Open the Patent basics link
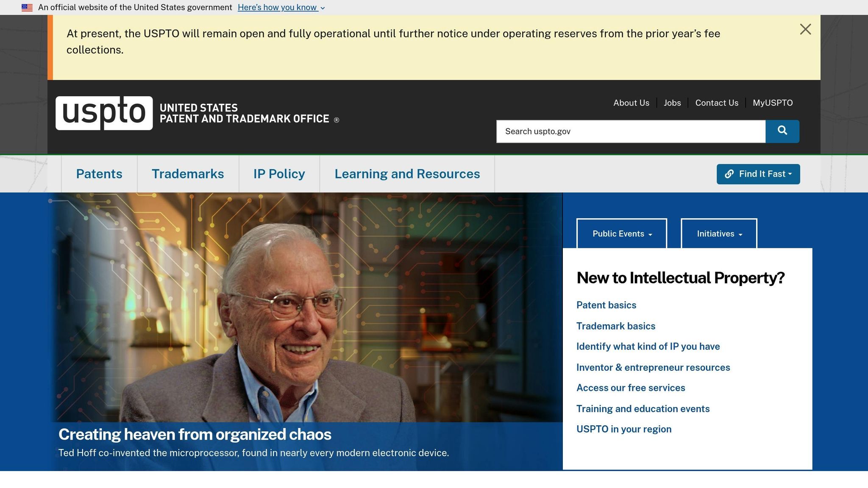 pyautogui.click(x=606, y=305)
